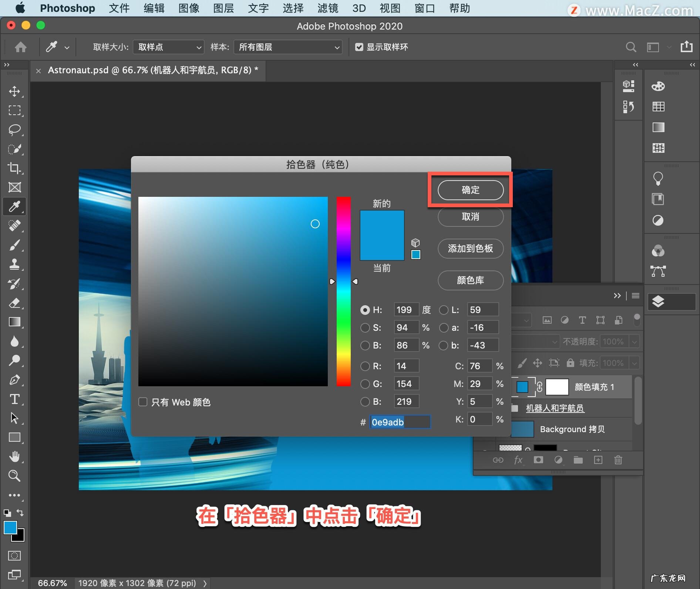Click the 确定 button
The width and height of the screenshot is (700, 589).
[x=470, y=190]
